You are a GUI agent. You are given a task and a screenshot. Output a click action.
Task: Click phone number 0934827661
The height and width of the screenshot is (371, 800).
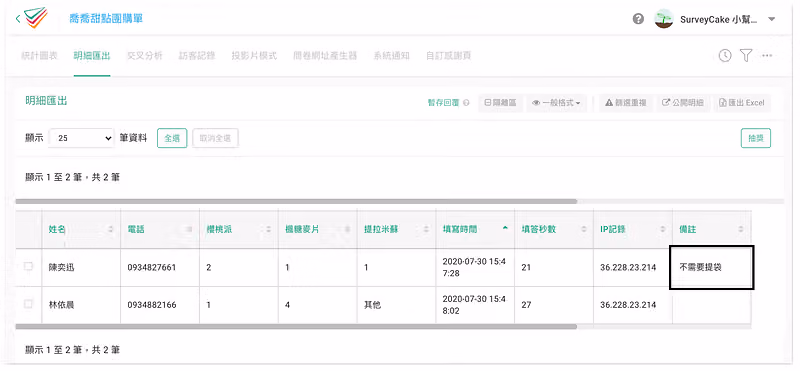[x=152, y=267]
